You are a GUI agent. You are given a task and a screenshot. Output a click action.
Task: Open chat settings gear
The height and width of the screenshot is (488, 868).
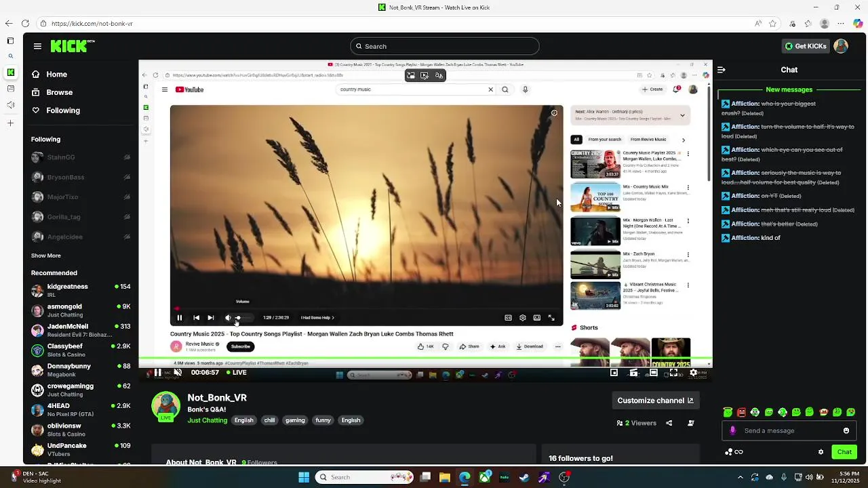click(821, 452)
